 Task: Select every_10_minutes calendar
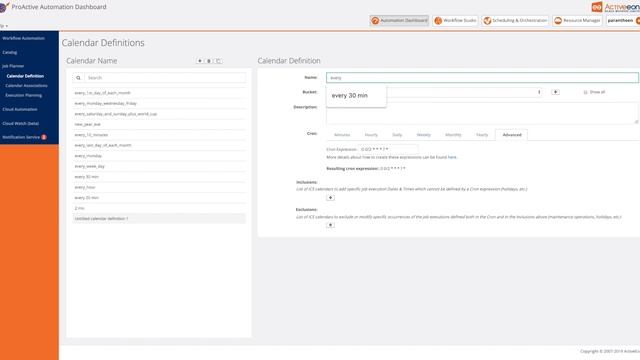pyautogui.click(x=159, y=135)
